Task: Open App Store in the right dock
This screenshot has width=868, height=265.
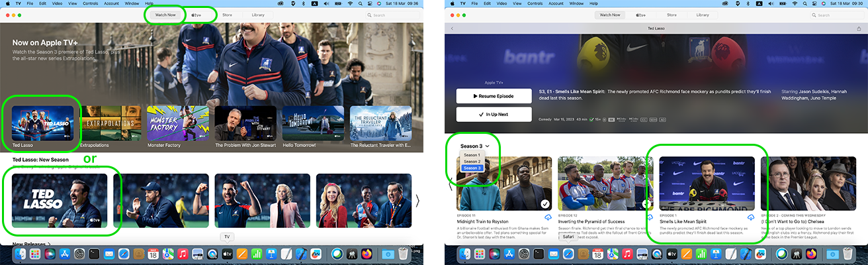Action: (x=509, y=254)
